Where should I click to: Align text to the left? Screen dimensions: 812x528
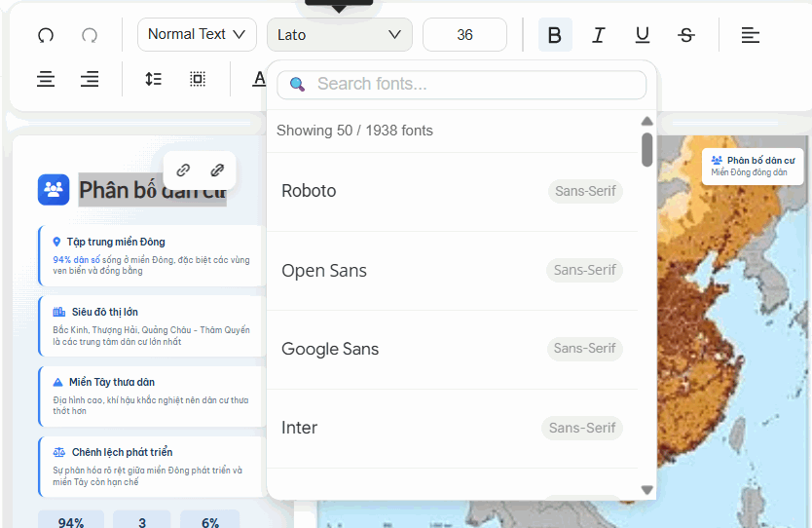click(751, 35)
